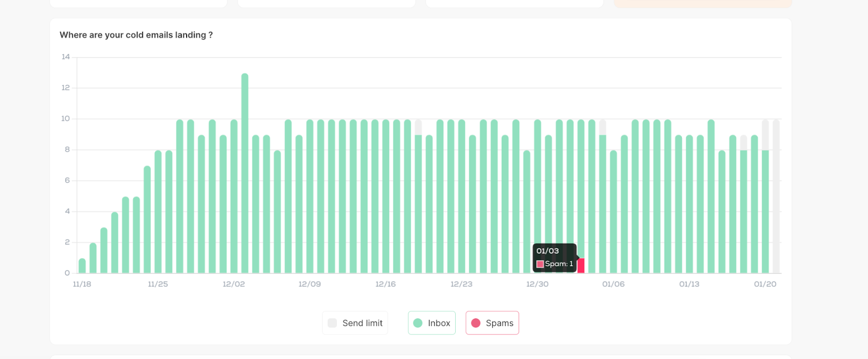Select the red spam bar for 01/03

point(581,266)
